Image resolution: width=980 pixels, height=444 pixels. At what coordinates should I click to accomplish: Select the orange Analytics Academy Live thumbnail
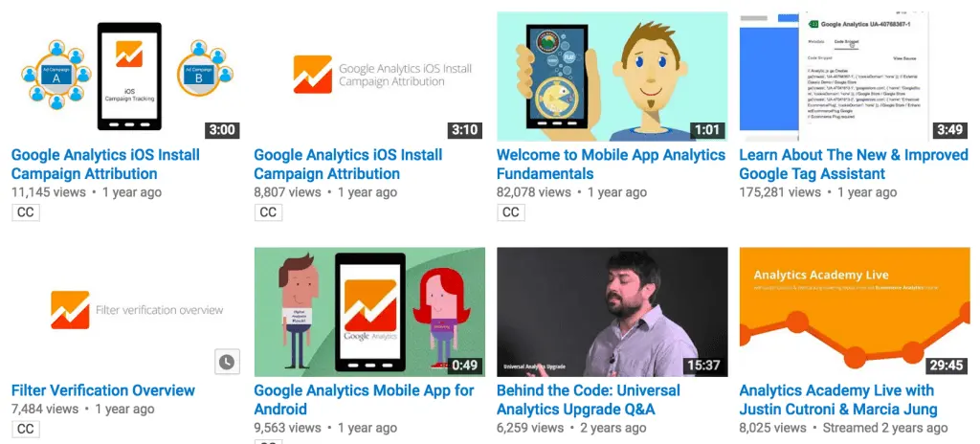(855, 312)
